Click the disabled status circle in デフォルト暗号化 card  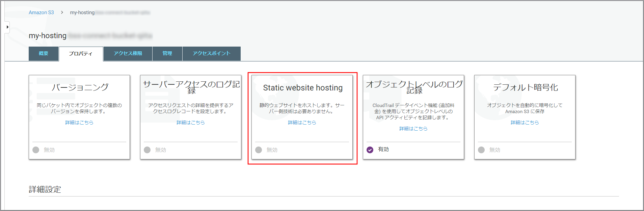pos(481,150)
